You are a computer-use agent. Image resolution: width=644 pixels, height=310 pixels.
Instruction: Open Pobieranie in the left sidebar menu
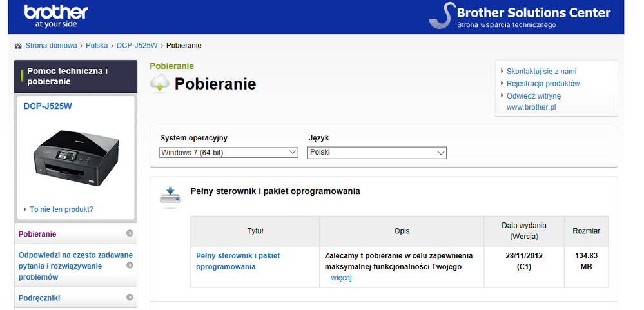[x=75, y=234]
